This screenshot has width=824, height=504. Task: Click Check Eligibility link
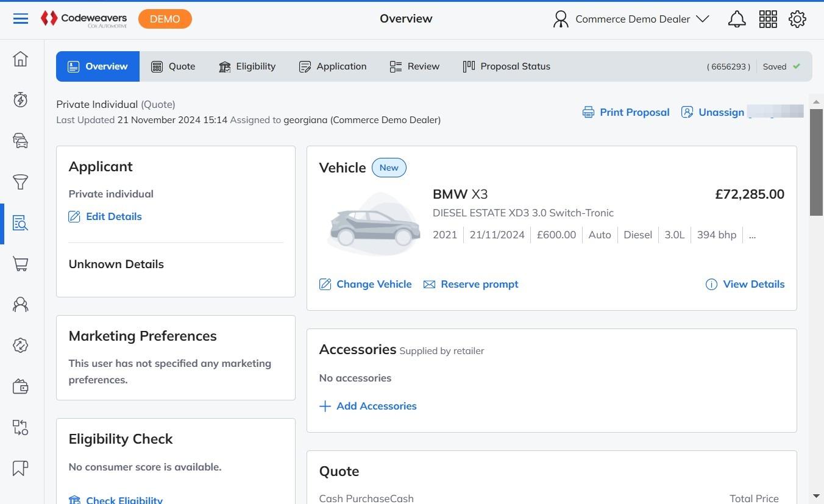pos(124,500)
